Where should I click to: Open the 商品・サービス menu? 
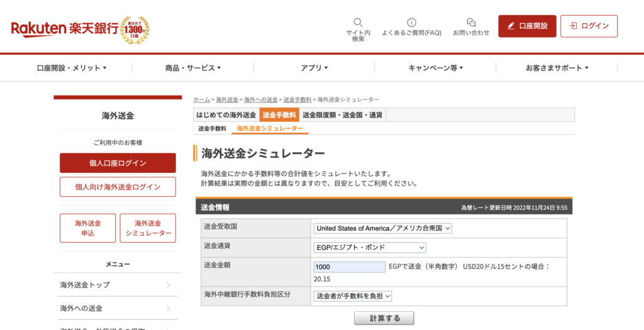coord(193,68)
